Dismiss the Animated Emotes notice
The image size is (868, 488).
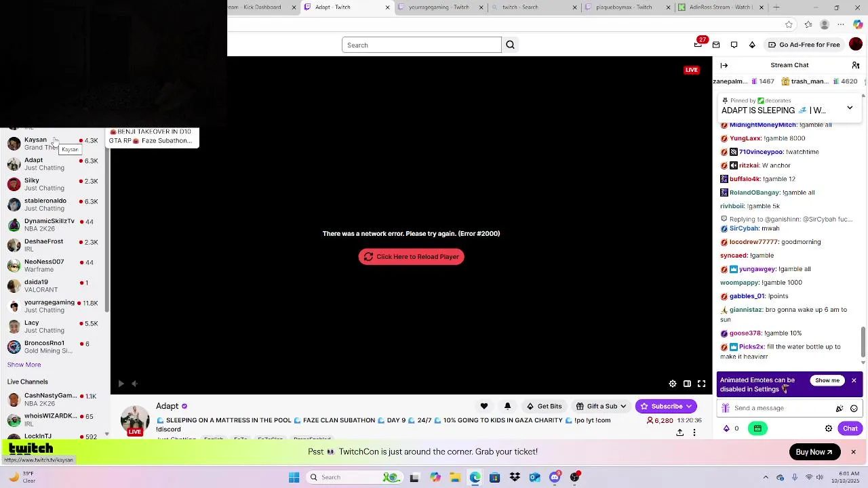click(854, 380)
